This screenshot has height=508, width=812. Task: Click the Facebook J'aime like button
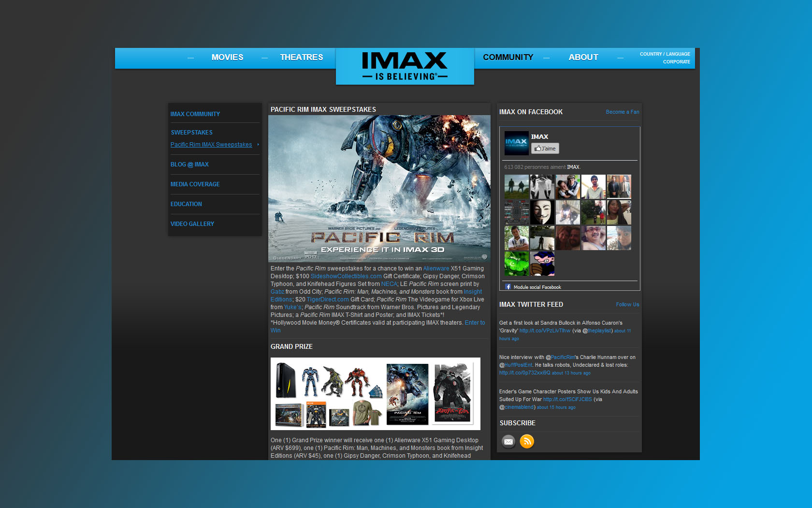545,149
